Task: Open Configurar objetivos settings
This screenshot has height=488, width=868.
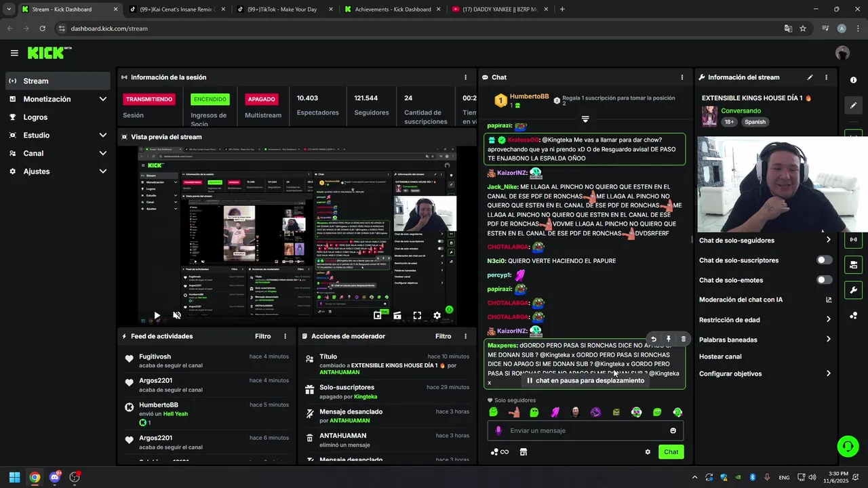Action: click(765, 373)
